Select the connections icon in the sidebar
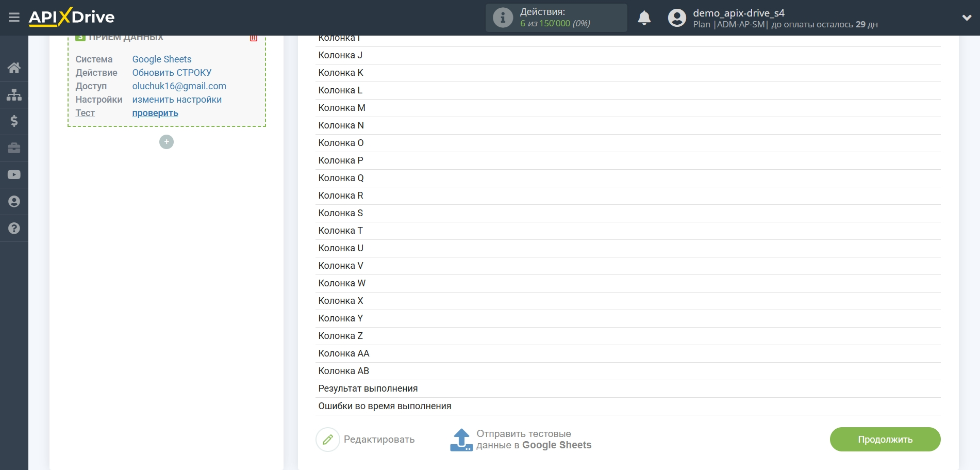 coord(14,94)
